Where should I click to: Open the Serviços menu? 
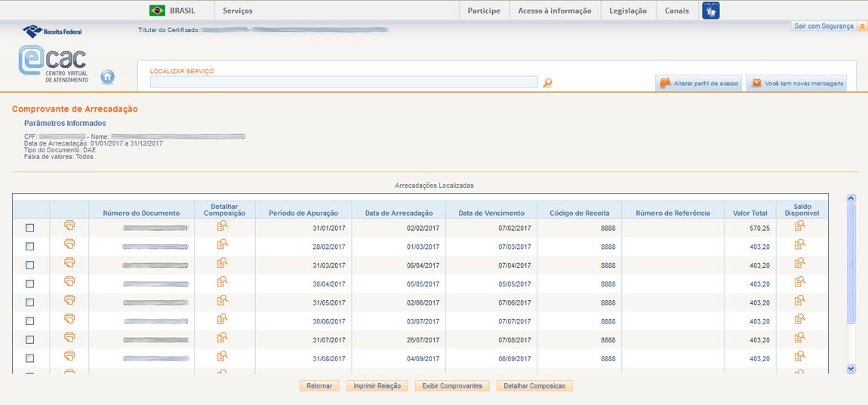pos(238,11)
